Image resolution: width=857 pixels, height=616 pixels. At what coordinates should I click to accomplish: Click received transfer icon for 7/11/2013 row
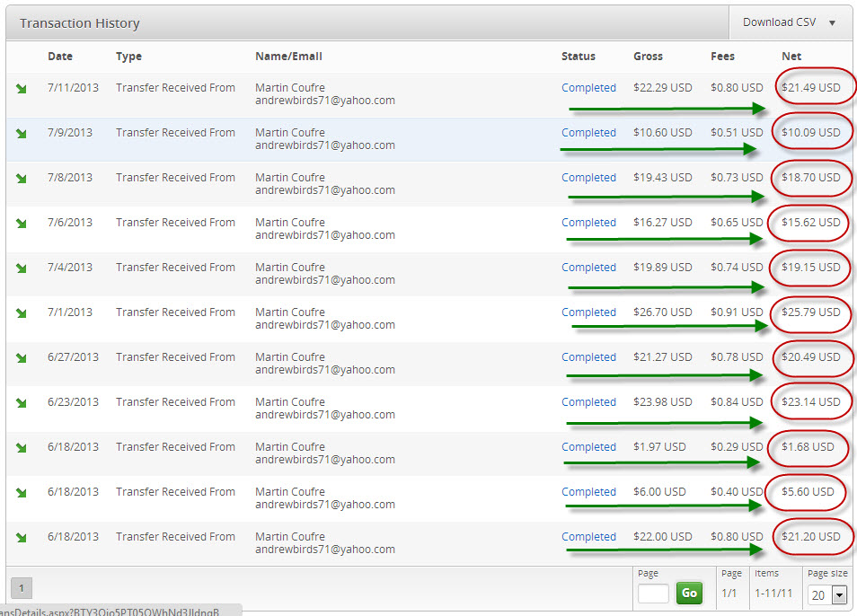pyautogui.click(x=22, y=88)
